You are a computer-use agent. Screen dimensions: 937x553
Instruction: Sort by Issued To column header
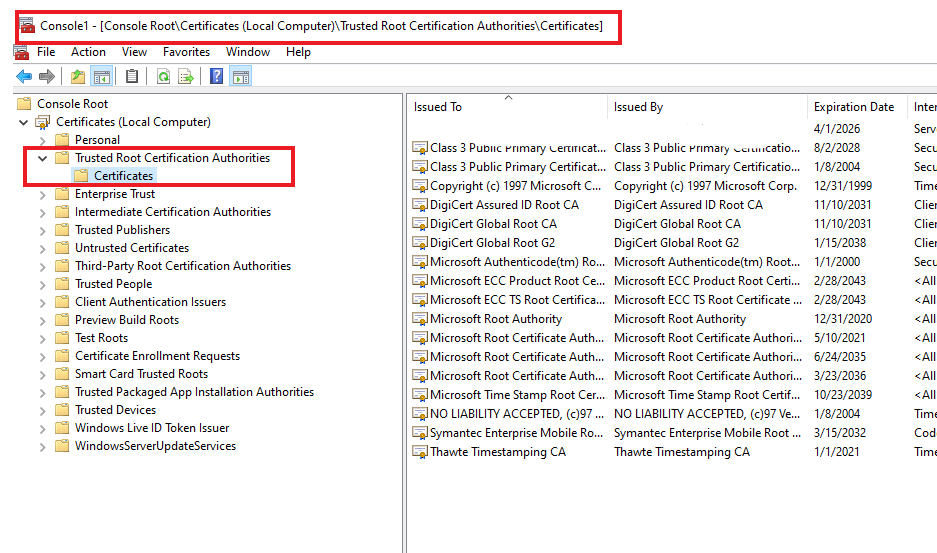507,107
